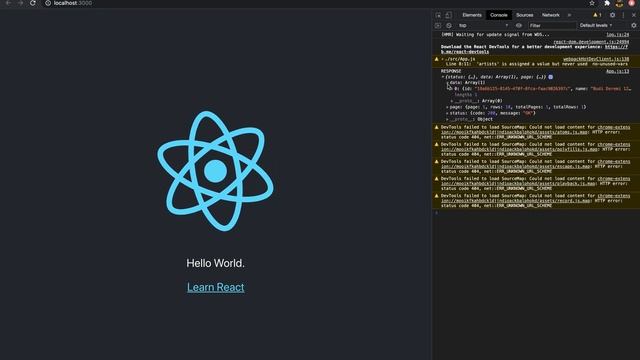The image size is (640, 360).
Task: Expand the __proto__: Object node
Action: point(447,119)
